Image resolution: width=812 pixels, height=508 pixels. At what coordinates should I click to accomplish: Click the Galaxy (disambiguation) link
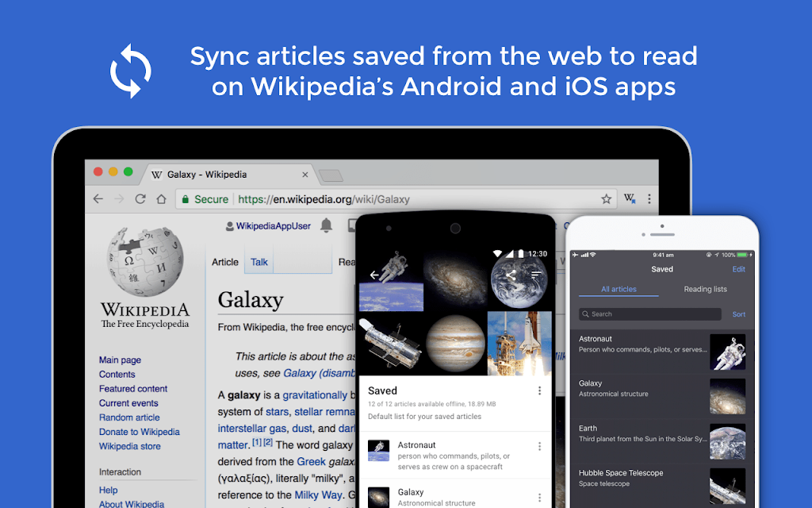[319, 373]
